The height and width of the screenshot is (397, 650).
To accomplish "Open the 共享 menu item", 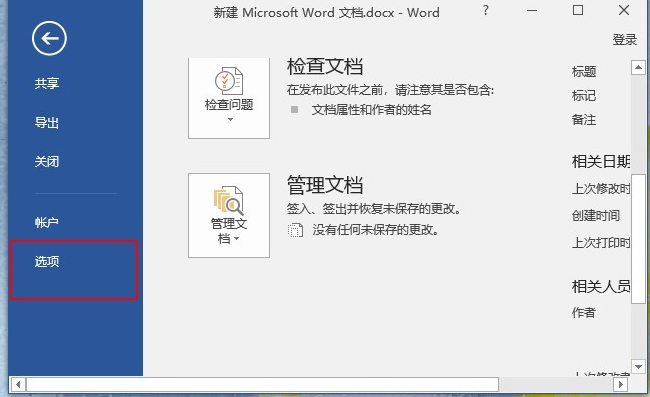I will coord(47,83).
